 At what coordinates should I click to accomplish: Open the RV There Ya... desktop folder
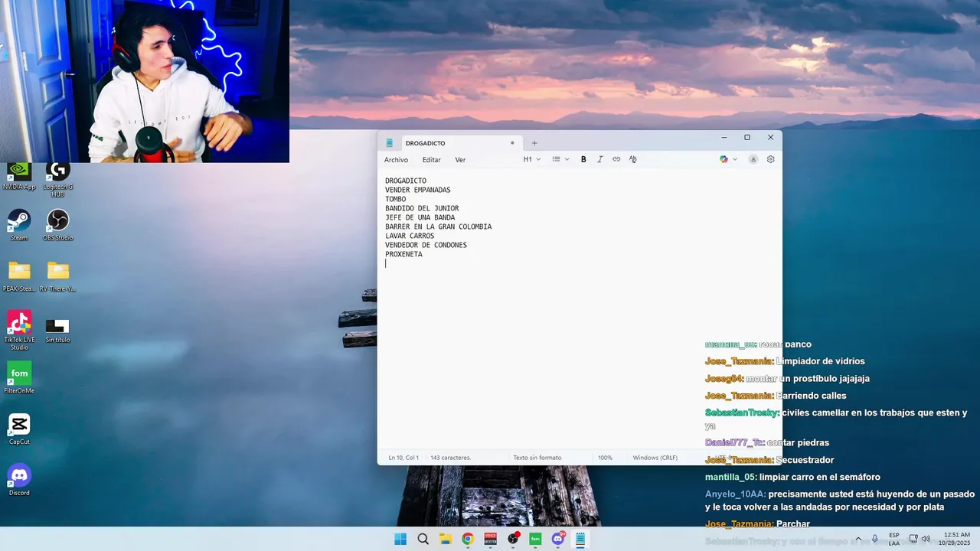pyautogui.click(x=57, y=276)
